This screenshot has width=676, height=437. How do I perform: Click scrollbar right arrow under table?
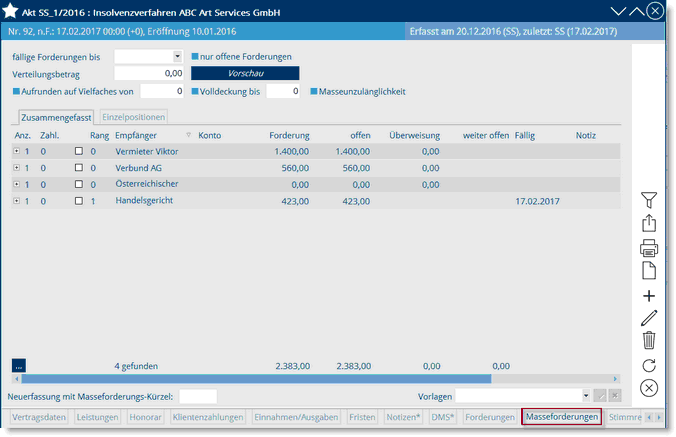615,379
